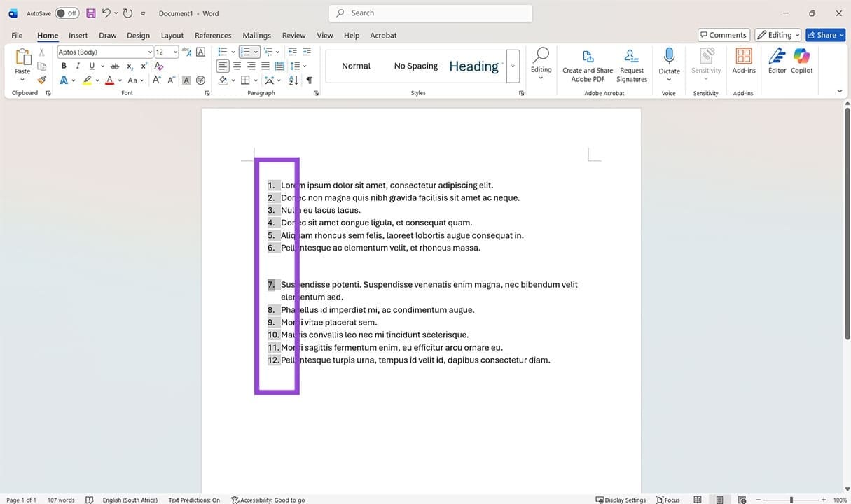Open the References tab
The height and width of the screenshot is (504, 851).
213,35
